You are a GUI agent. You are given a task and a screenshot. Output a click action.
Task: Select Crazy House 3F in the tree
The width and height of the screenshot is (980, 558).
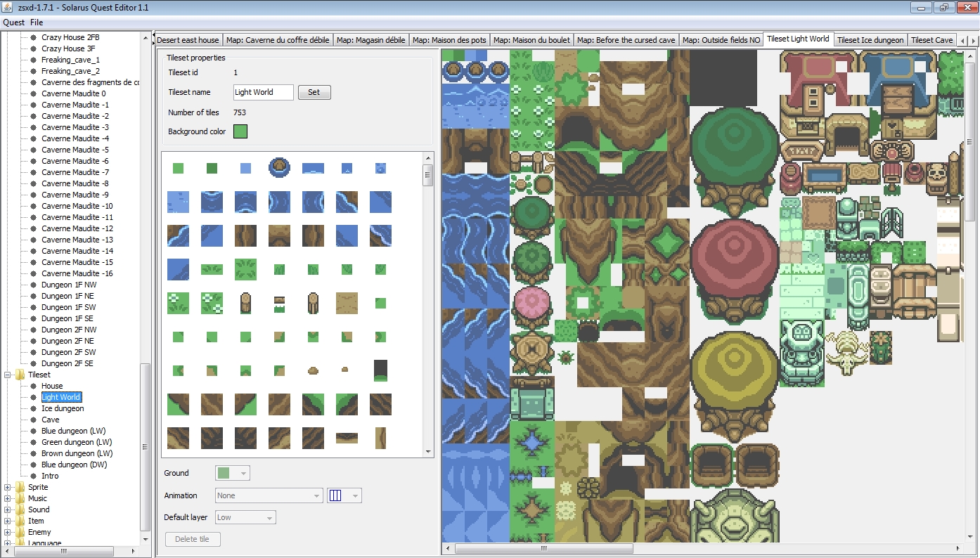(x=68, y=48)
